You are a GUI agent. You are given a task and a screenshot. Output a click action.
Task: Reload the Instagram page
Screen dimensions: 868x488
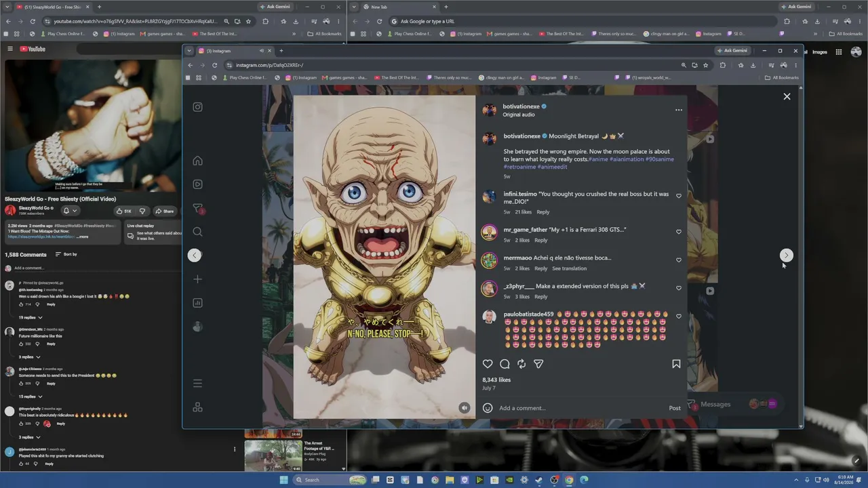[214, 65]
